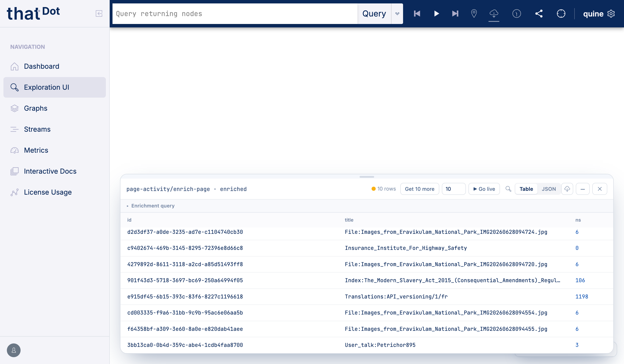Click the recenter crosshair icon
The image size is (624, 364).
pyautogui.click(x=561, y=14)
